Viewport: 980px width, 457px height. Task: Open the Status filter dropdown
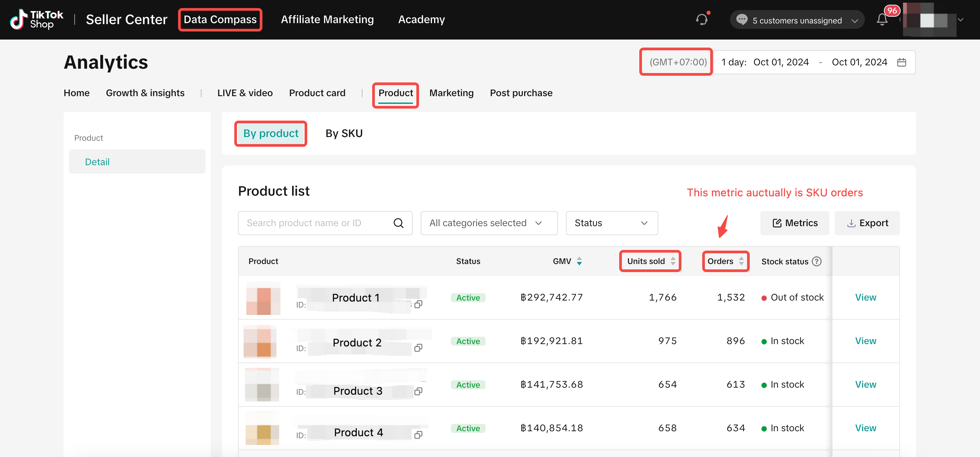click(x=611, y=223)
